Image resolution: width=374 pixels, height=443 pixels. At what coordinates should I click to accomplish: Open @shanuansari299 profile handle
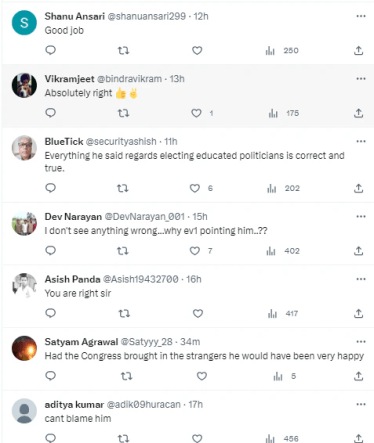pyautogui.click(x=147, y=16)
